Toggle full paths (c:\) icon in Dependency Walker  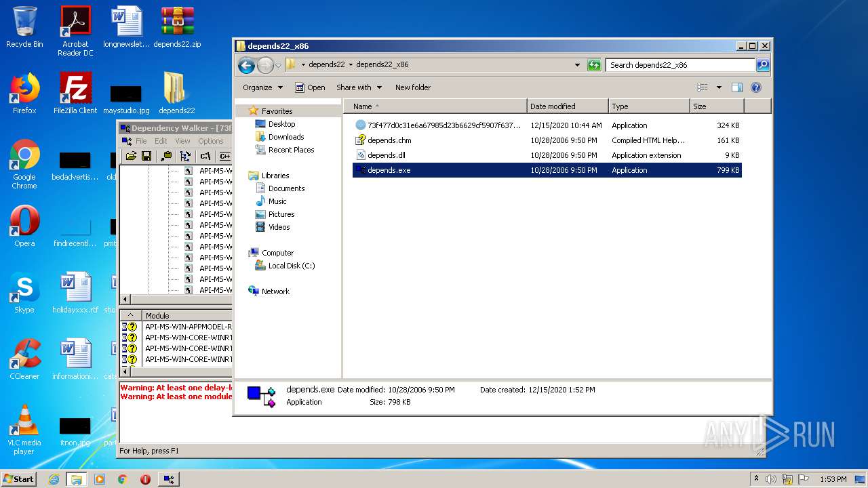point(205,156)
